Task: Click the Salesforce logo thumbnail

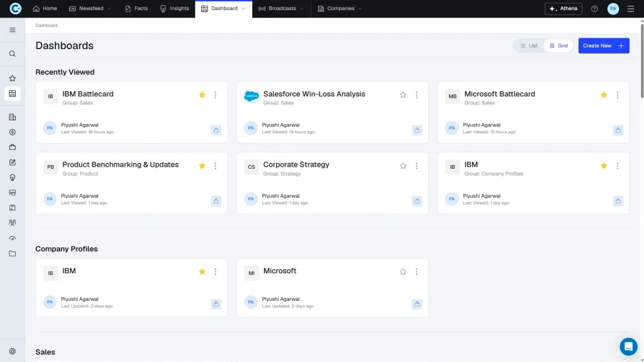Action: coord(252,96)
